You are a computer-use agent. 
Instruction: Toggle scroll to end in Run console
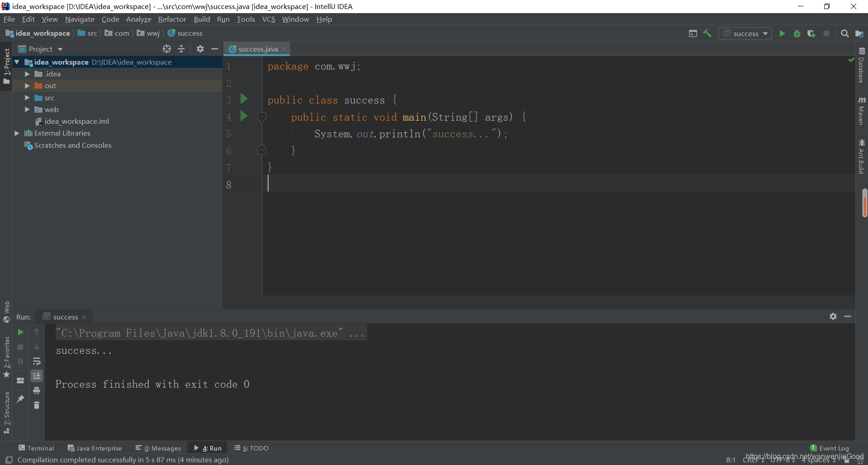pyautogui.click(x=37, y=376)
